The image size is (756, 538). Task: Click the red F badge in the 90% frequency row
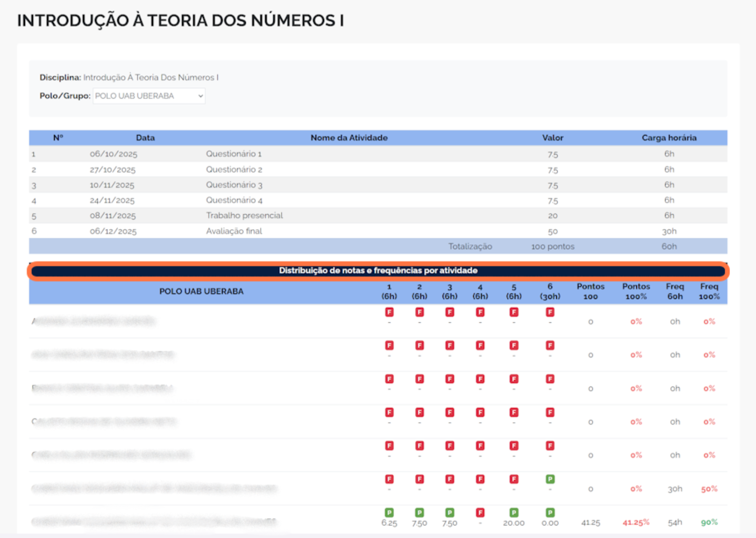pyautogui.click(x=480, y=512)
